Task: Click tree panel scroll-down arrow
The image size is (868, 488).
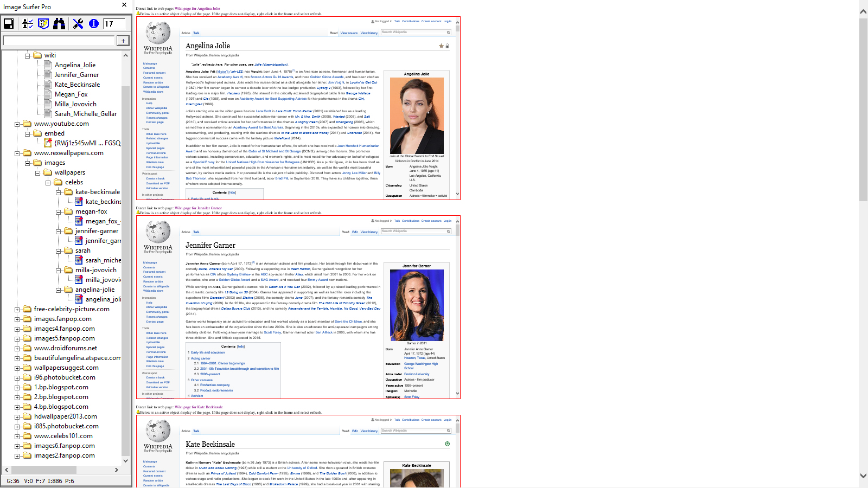Action: pos(125,460)
